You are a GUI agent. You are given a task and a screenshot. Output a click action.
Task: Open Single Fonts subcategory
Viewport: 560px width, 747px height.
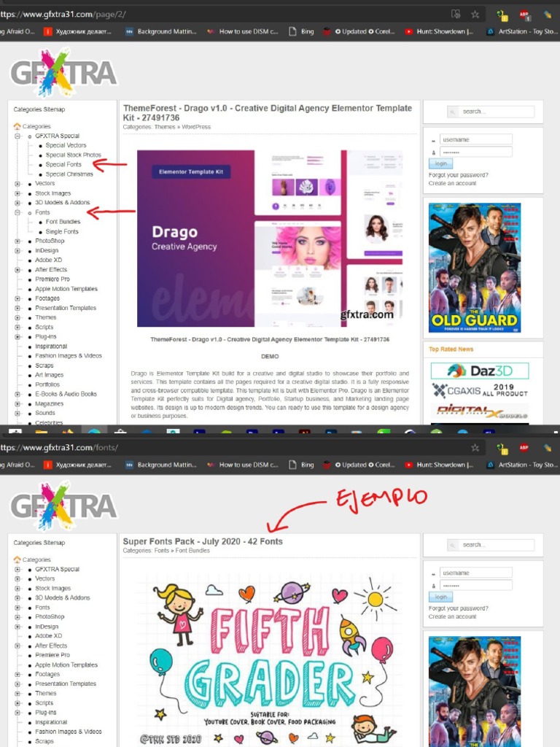[x=63, y=231]
